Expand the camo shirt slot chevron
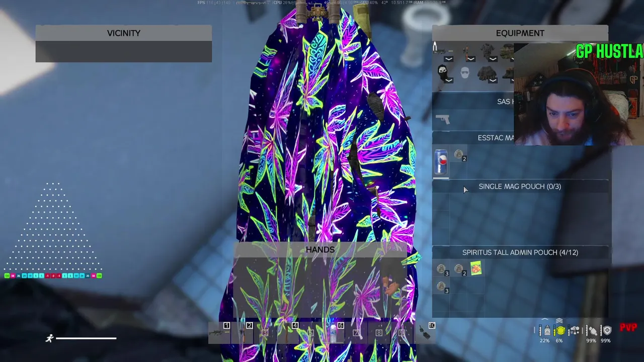The image size is (644, 362). coord(493,59)
